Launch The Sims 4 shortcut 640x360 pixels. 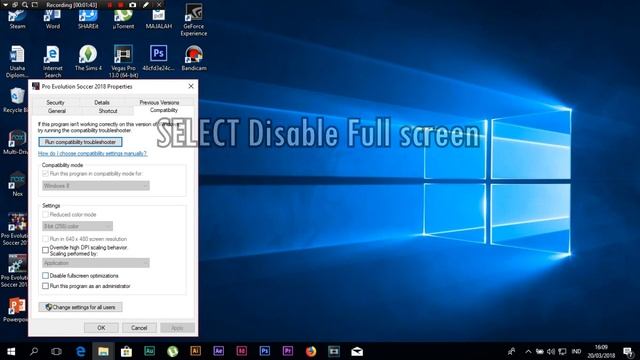click(88, 58)
